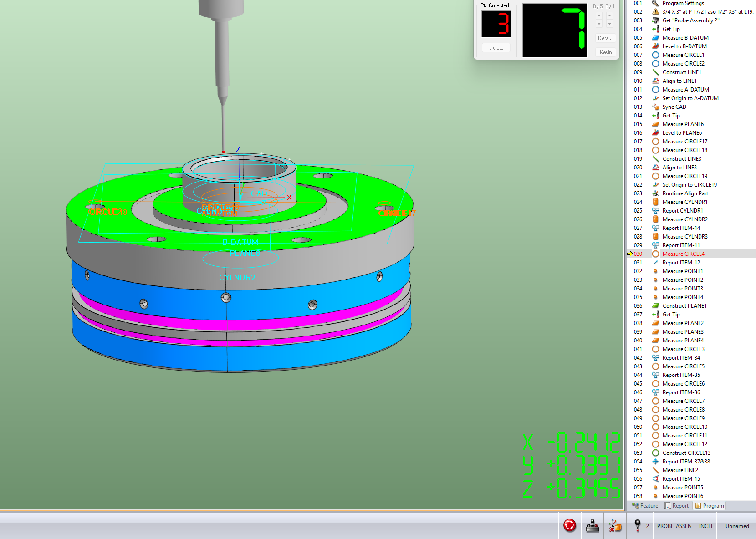Select the Measure CIRCLE4 program step
The width and height of the screenshot is (756, 539).
click(691, 254)
